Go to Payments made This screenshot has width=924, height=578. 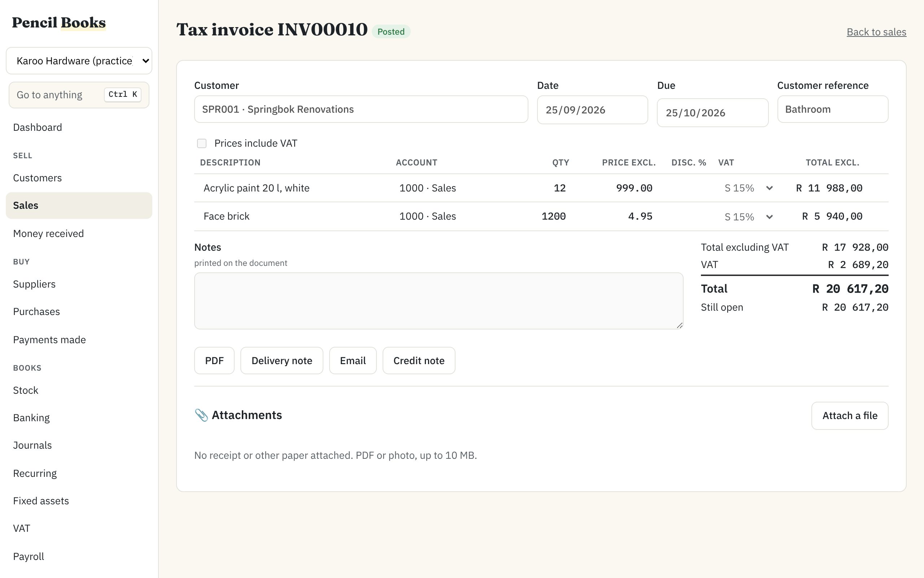coord(79,340)
